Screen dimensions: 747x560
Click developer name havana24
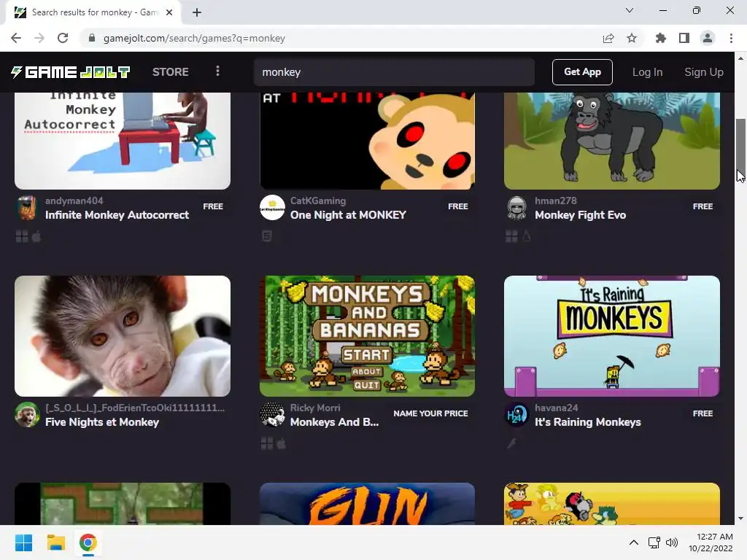[x=556, y=408]
